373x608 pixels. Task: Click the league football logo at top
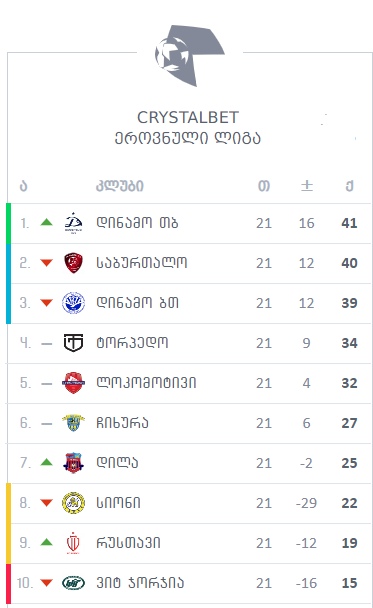pyautogui.click(x=189, y=55)
